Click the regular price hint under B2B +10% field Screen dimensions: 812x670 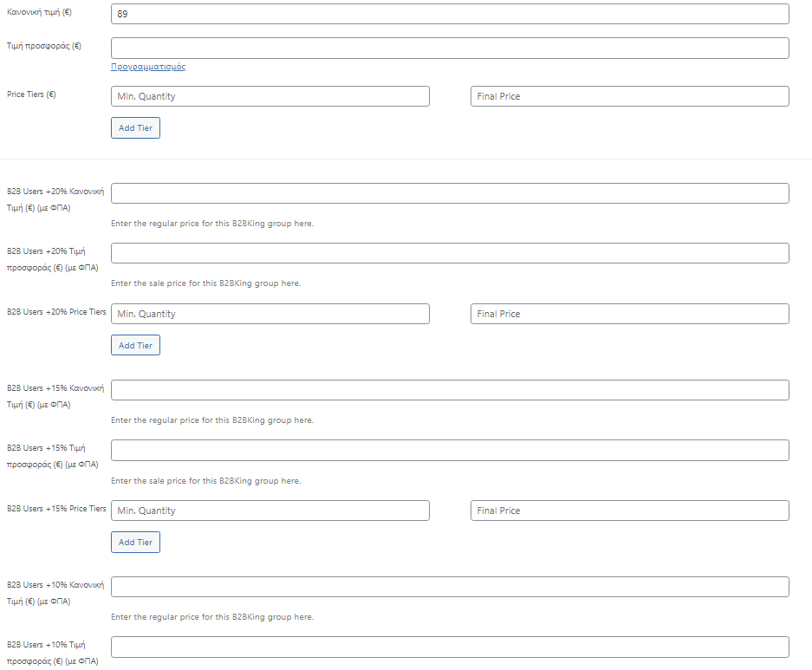(x=212, y=617)
